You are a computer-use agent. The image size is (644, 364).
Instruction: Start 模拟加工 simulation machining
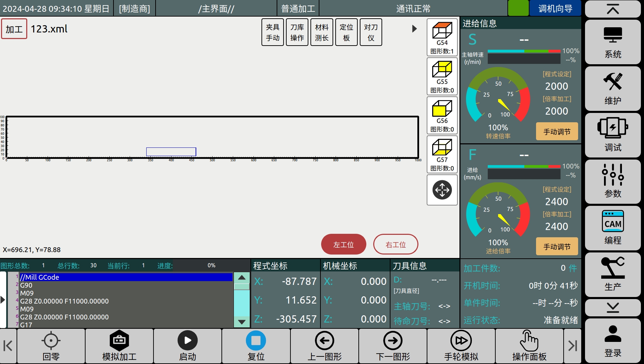[x=119, y=346]
